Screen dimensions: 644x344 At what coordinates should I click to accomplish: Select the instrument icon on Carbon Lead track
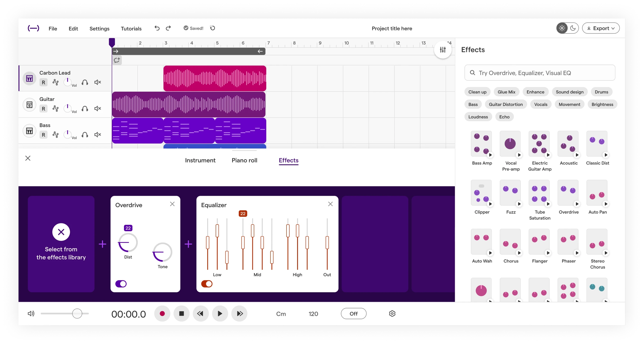pos(29,78)
